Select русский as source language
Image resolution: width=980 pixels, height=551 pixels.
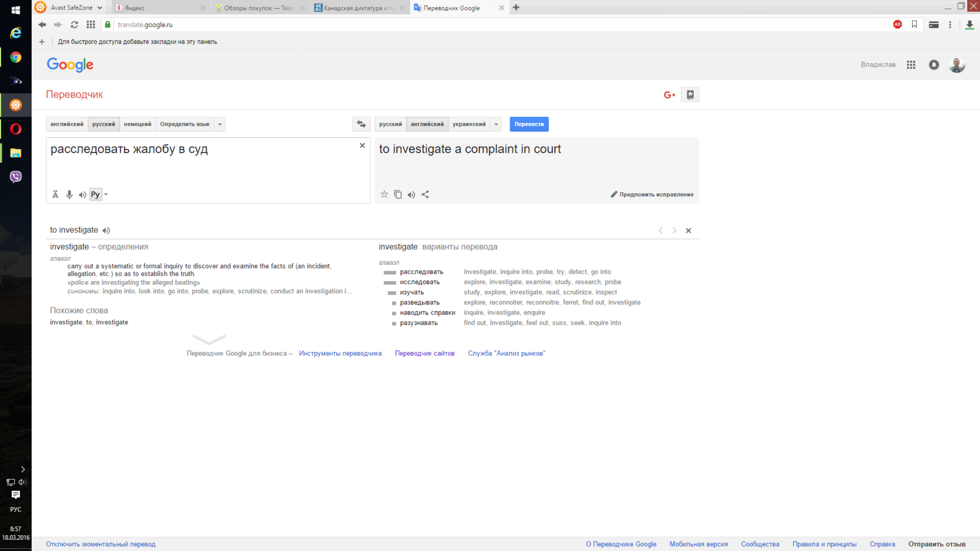tap(104, 124)
